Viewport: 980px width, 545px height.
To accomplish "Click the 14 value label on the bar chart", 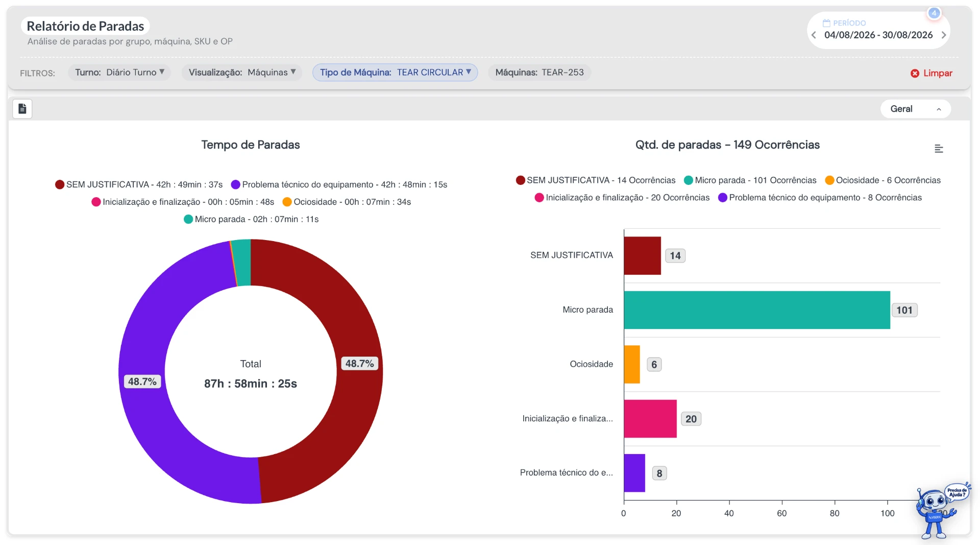I will [675, 255].
